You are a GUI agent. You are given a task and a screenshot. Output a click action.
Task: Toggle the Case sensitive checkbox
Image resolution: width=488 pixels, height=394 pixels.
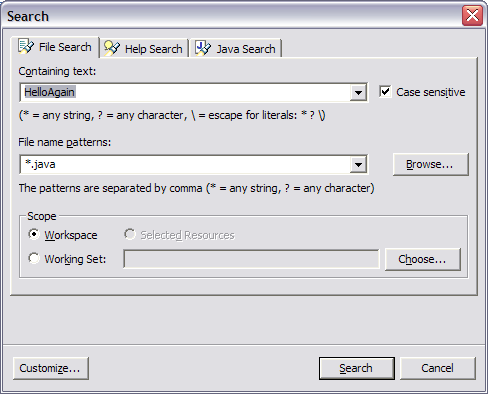point(385,92)
